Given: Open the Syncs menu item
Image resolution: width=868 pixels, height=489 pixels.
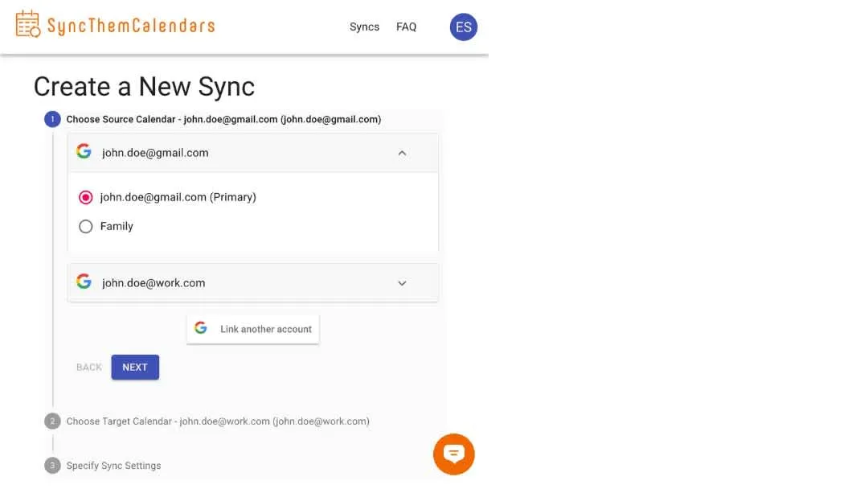Looking at the screenshot, I should coord(364,27).
